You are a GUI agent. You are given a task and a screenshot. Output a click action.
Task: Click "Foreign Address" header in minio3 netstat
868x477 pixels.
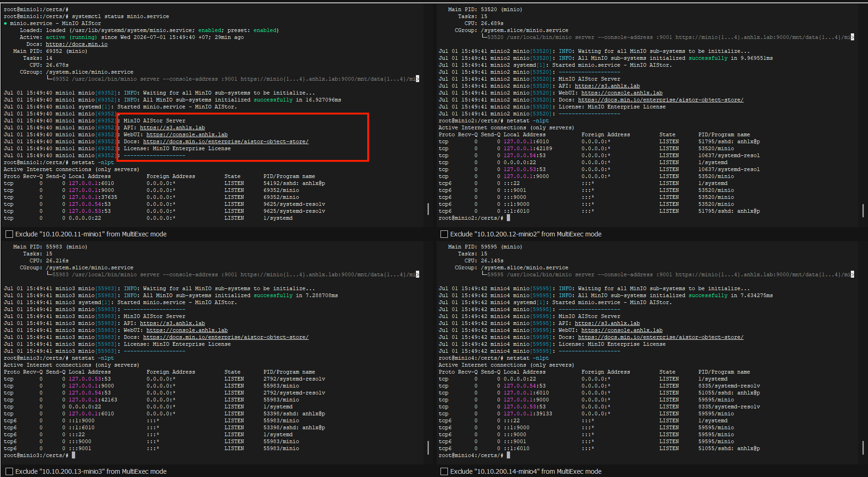coord(171,372)
